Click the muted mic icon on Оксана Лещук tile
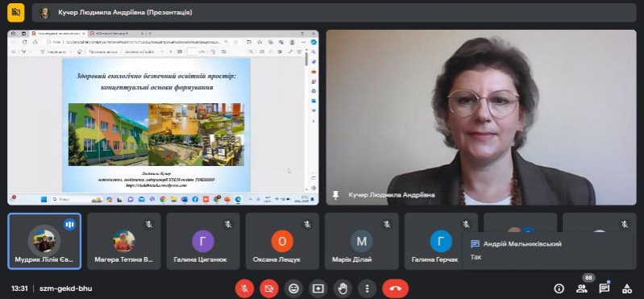 click(x=307, y=224)
